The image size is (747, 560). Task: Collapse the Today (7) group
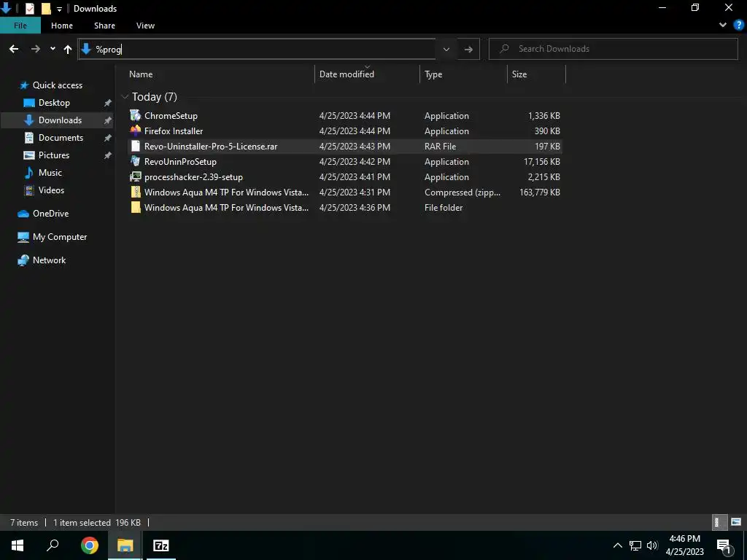pyautogui.click(x=125, y=97)
